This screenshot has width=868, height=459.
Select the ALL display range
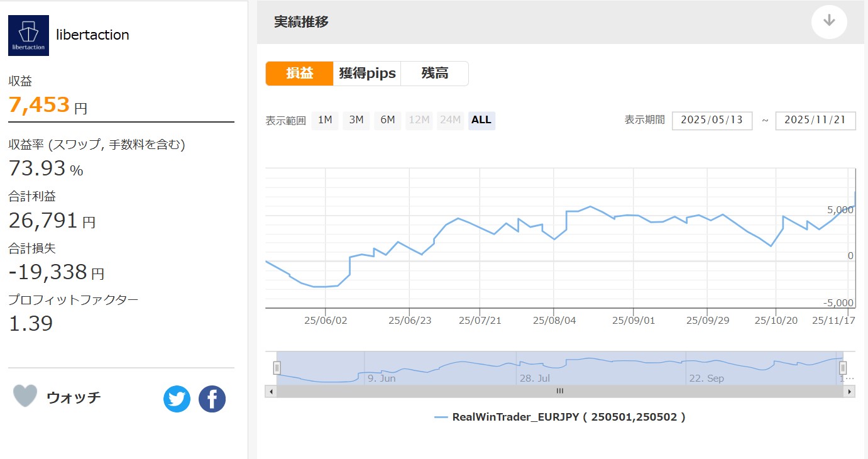pyautogui.click(x=481, y=120)
